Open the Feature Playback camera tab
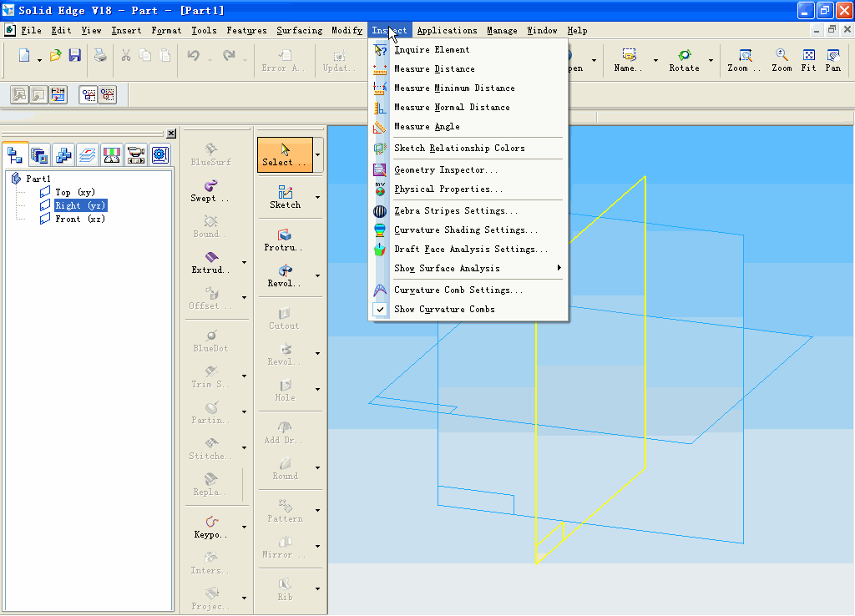 [x=135, y=155]
